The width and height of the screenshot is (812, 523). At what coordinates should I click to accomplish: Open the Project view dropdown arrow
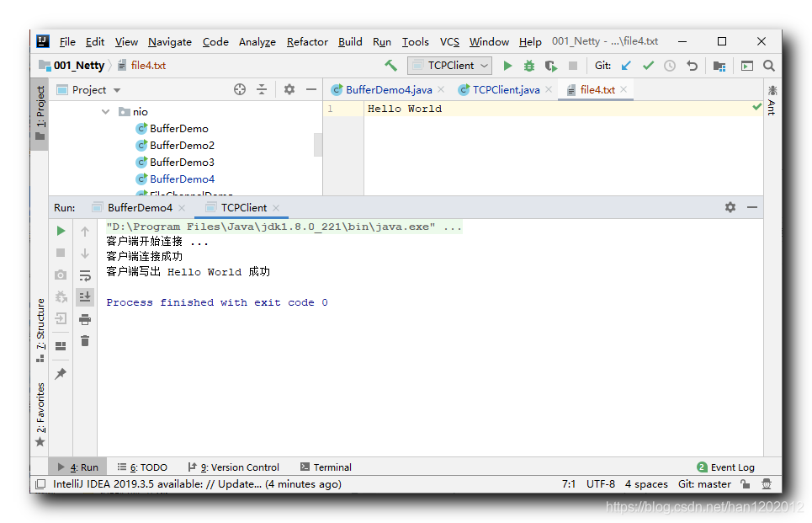point(117,90)
